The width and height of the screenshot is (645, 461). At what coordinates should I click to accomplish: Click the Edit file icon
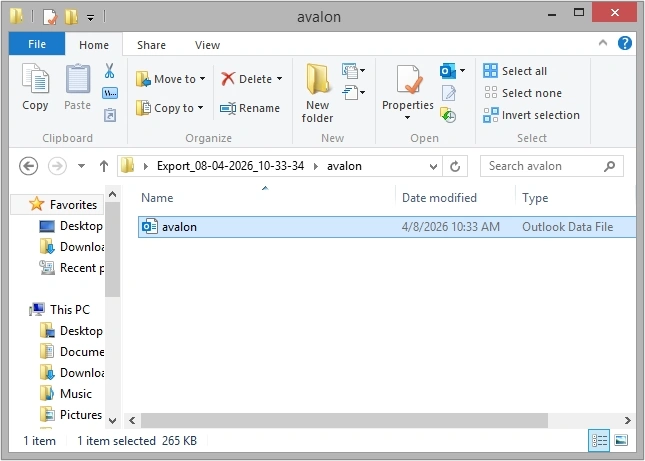pos(449,93)
